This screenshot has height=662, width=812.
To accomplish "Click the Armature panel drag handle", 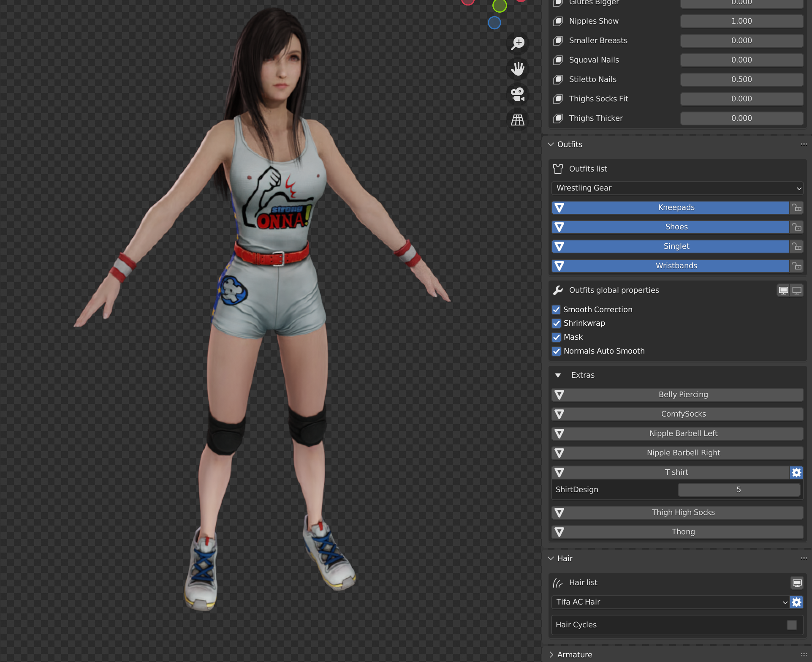I will pyautogui.click(x=804, y=655).
